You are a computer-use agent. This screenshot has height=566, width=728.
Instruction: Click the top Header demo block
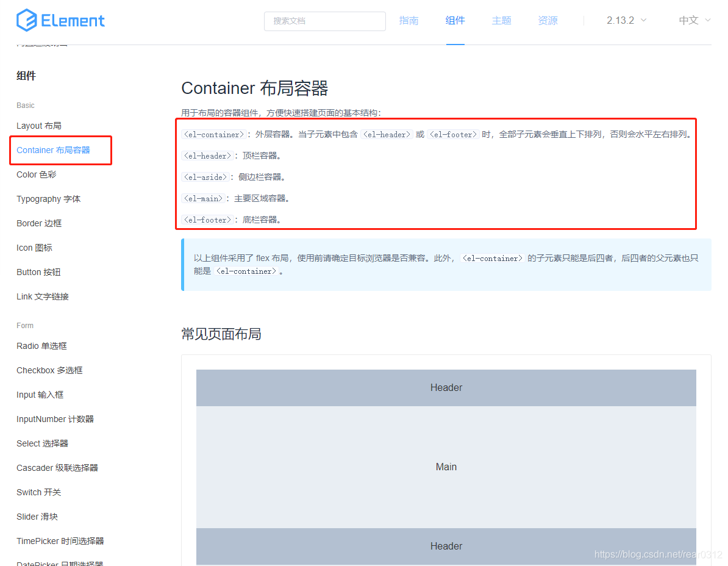pos(446,388)
